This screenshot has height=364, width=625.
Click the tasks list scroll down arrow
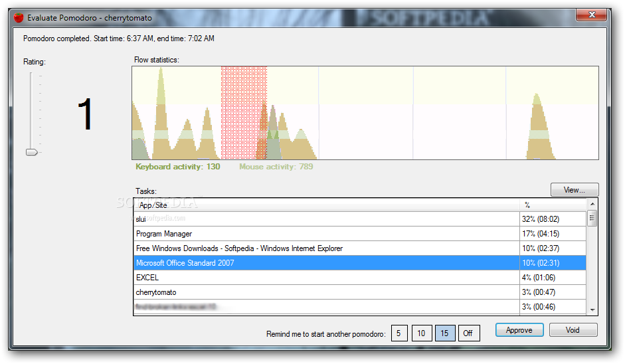592,310
